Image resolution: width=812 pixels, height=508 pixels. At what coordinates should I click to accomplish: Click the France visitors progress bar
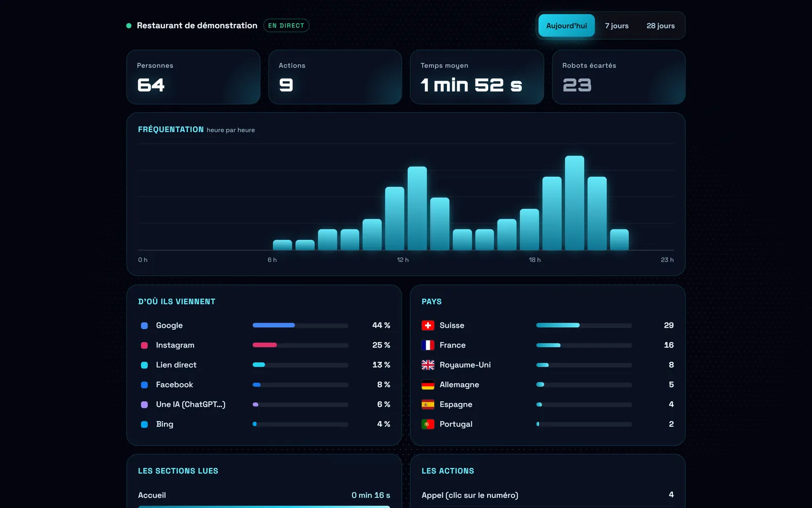584,345
